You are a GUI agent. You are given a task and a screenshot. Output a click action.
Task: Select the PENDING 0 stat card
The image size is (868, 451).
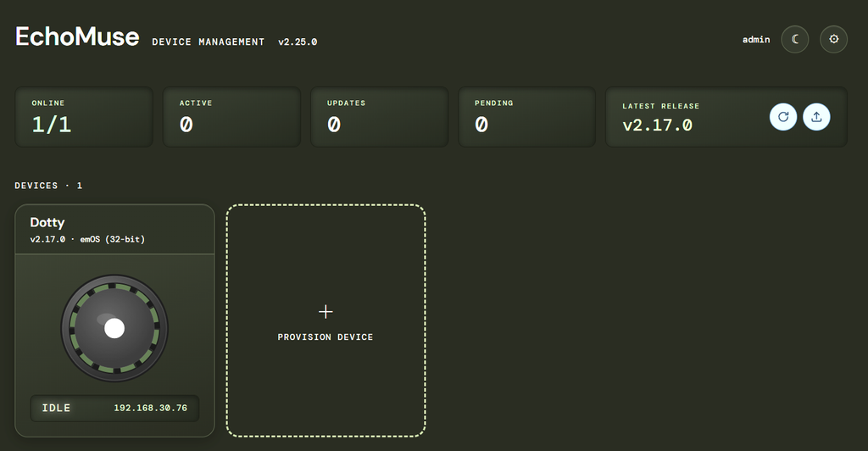click(527, 117)
